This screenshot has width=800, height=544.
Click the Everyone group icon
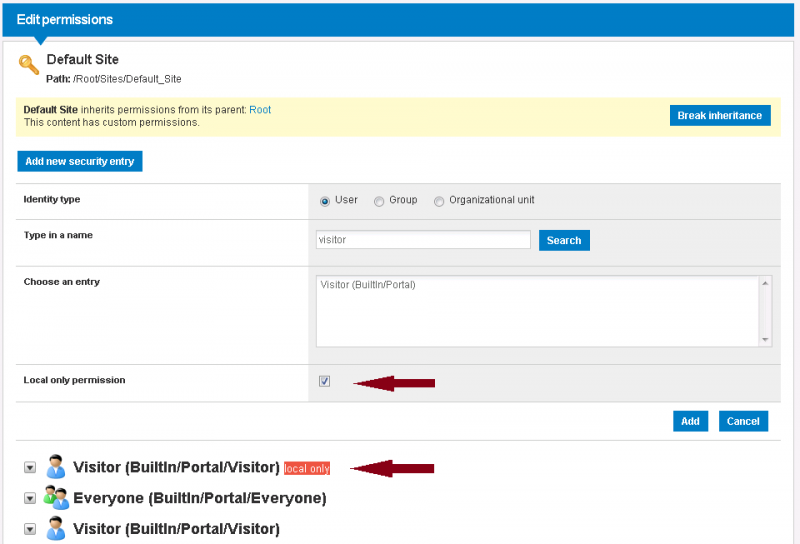pos(56,498)
